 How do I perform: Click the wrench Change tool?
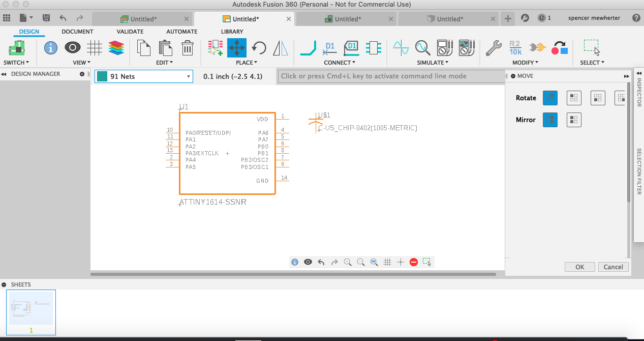point(494,48)
